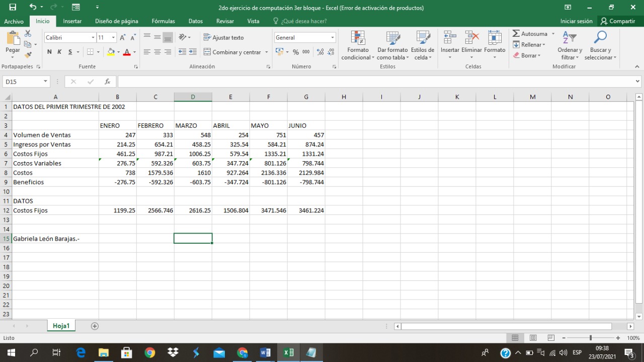
Task: Open the Combinar y centrar dropdown arrow
Action: point(266,52)
